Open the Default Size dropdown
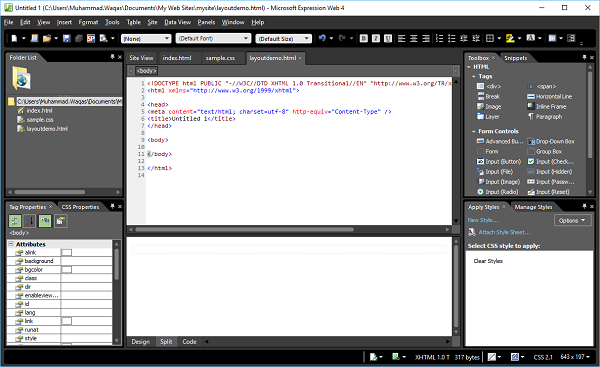Screen dimensions: 600x367 [x=284, y=39]
